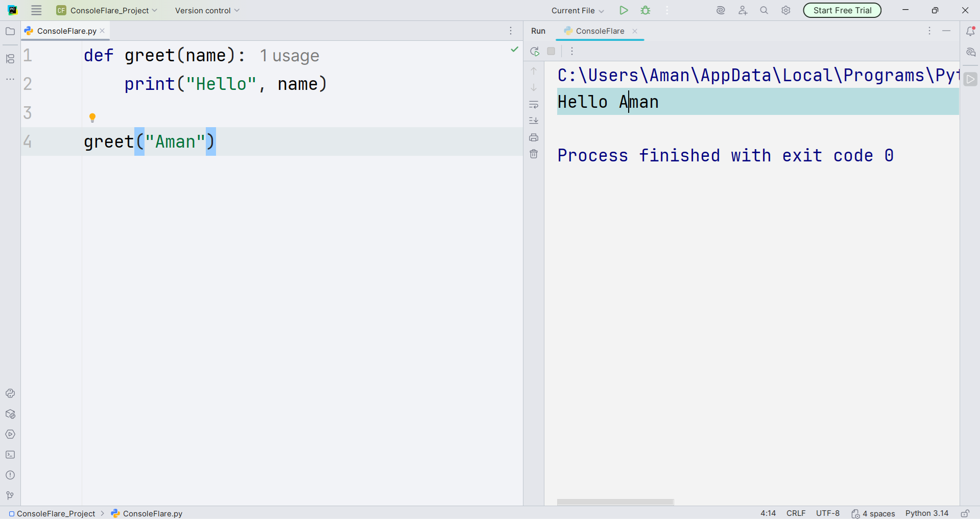Open the Search Everywhere icon

coord(763,10)
